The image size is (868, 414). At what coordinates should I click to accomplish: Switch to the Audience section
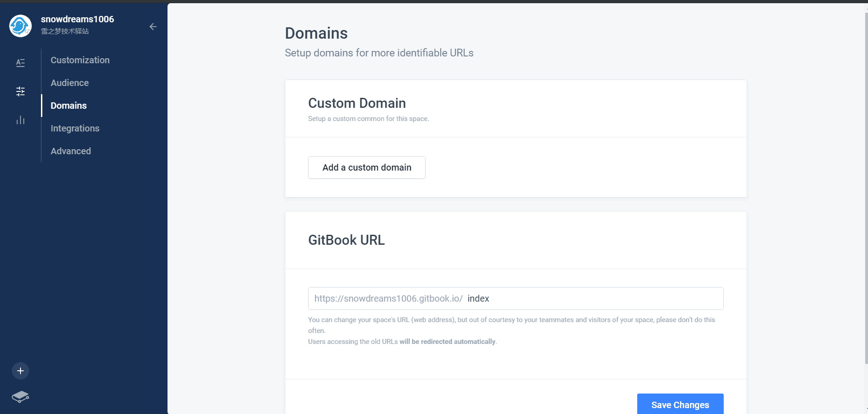[69, 82]
